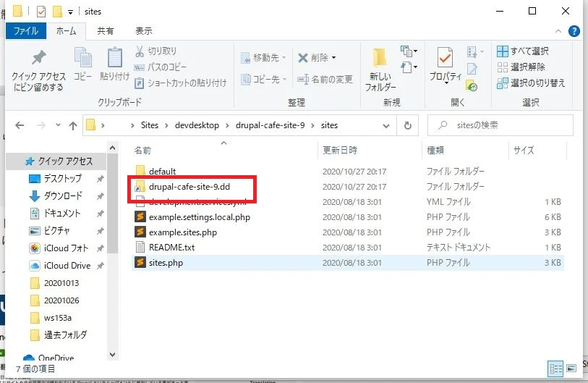Collapse the ribbon with chevron
588x383 pixels.
[558, 31]
